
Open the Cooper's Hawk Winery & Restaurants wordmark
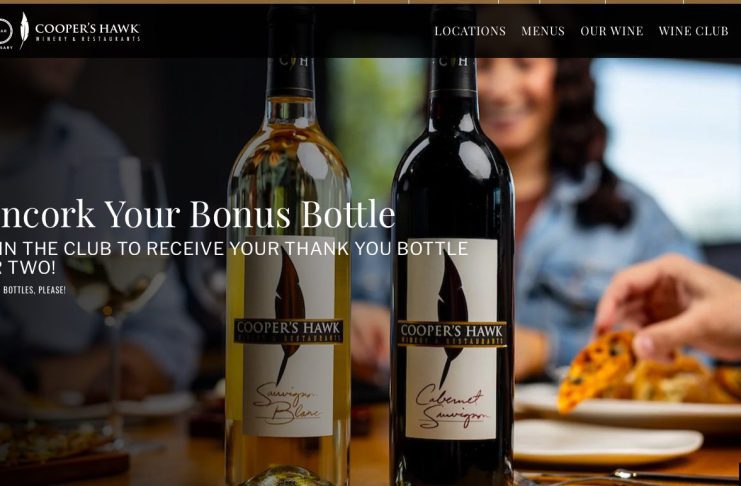point(87,32)
